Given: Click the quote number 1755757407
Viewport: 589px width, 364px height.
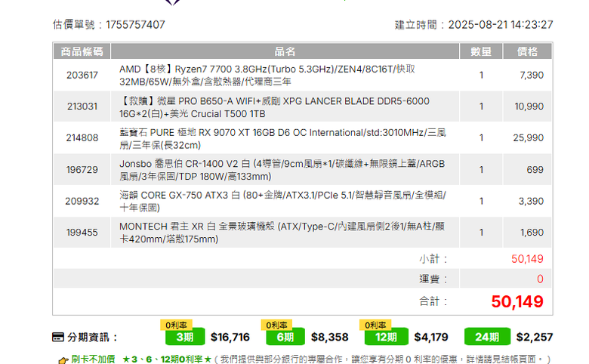Looking at the screenshot, I should pyautogui.click(x=135, y=25).
